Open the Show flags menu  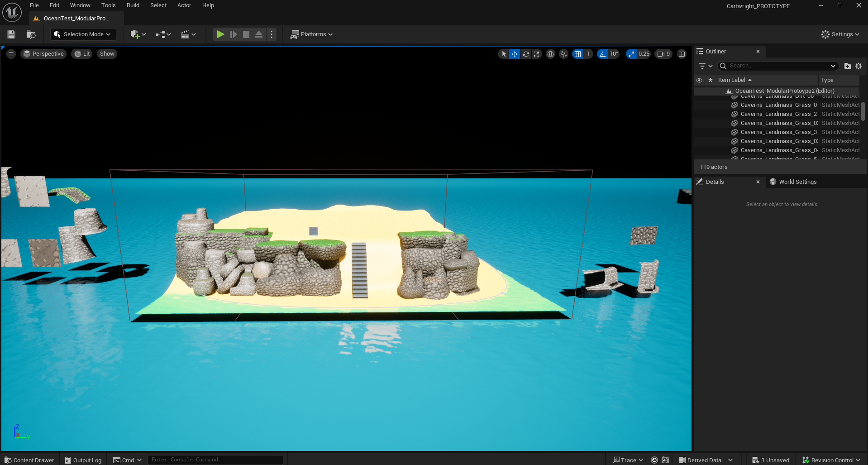(107, 54)
